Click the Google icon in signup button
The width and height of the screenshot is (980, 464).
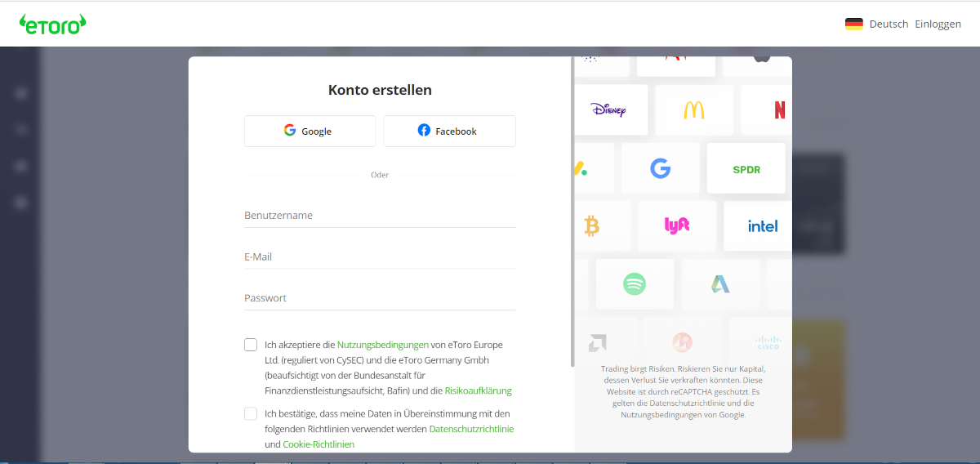click(x=290, y=130)
